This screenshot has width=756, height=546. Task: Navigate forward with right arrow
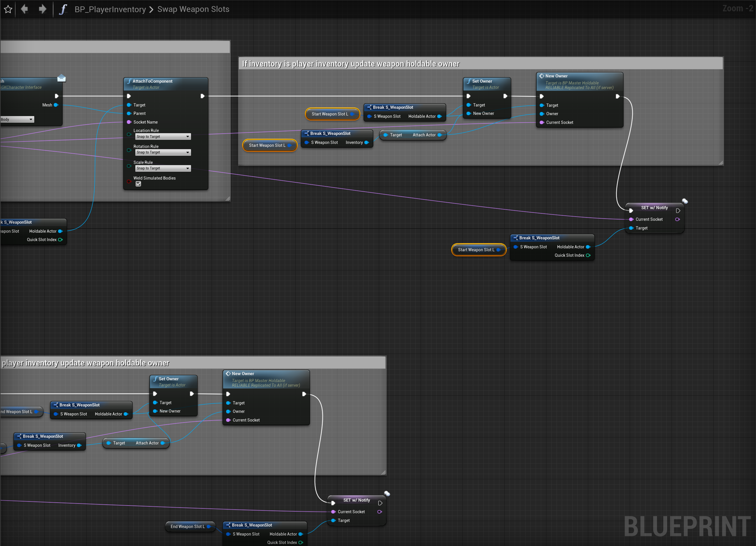point(42,9)
